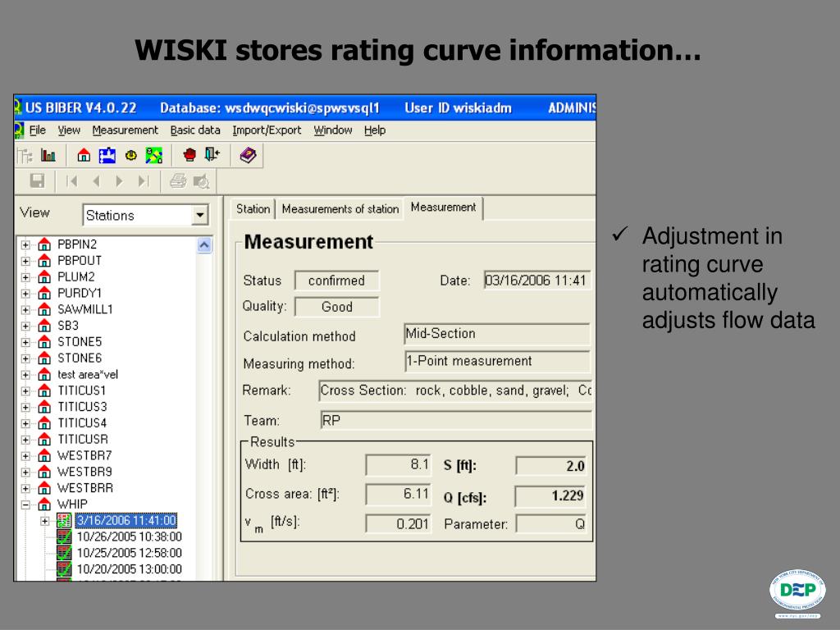Open the purple help book icon
This screenshot has height=630, width=840.
pos(248,155)
